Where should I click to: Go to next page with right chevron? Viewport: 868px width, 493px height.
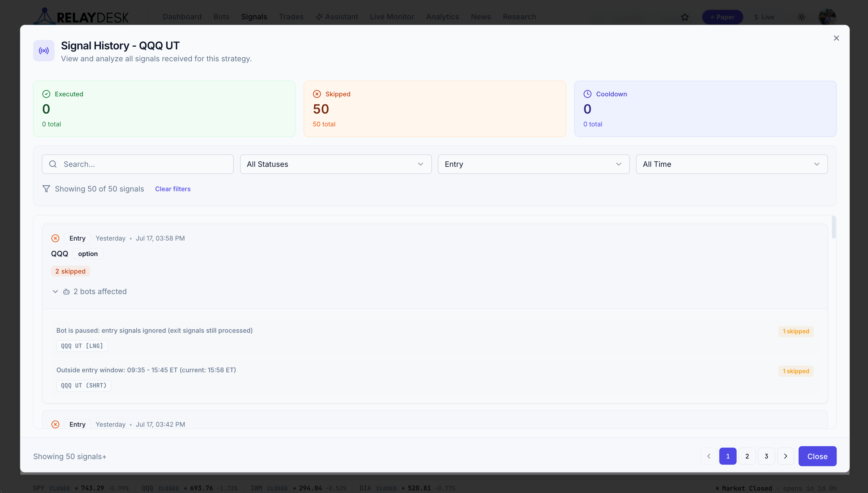pyautogui.click(x=785, y=456)
